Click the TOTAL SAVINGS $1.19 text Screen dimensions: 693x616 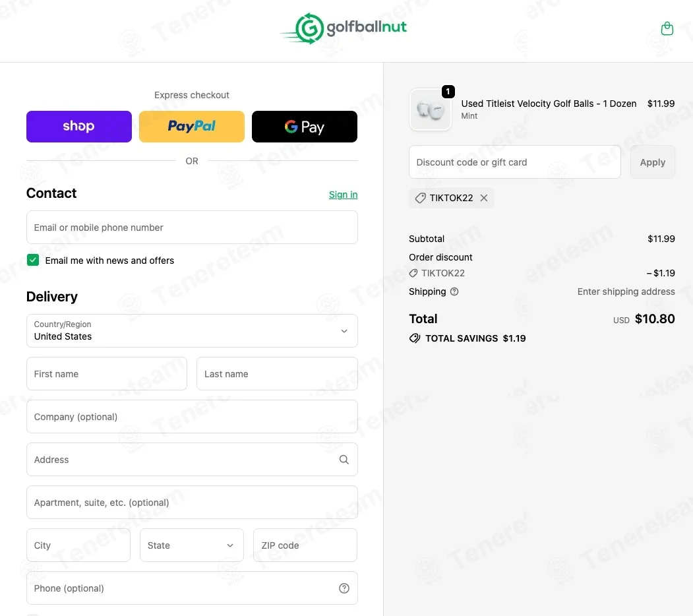pos(475,338)
